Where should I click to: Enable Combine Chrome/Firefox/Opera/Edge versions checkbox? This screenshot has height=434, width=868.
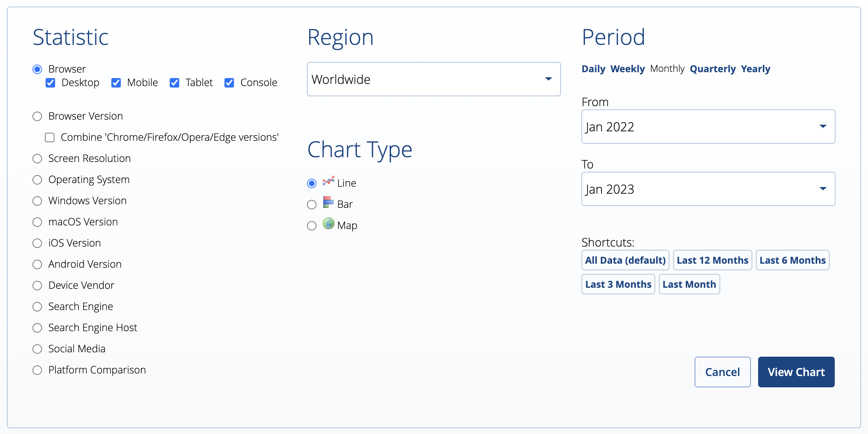(50, 137)
